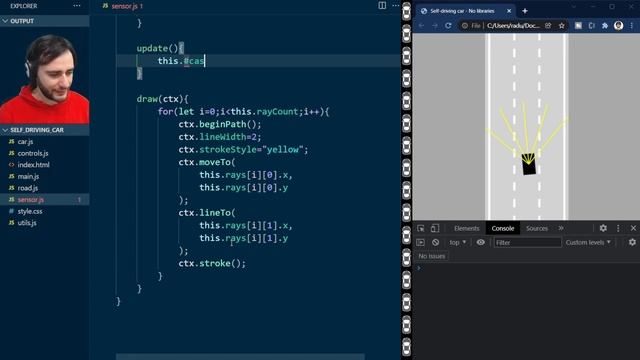Open the Chrome three-dot menu

point(632,26)
